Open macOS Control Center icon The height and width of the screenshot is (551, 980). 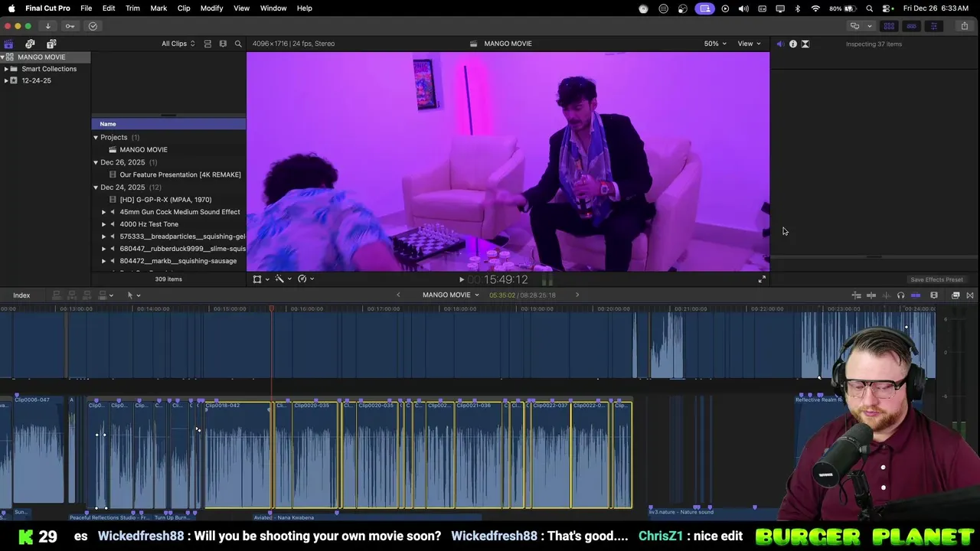pyautogui.click(x=887, y=8)
